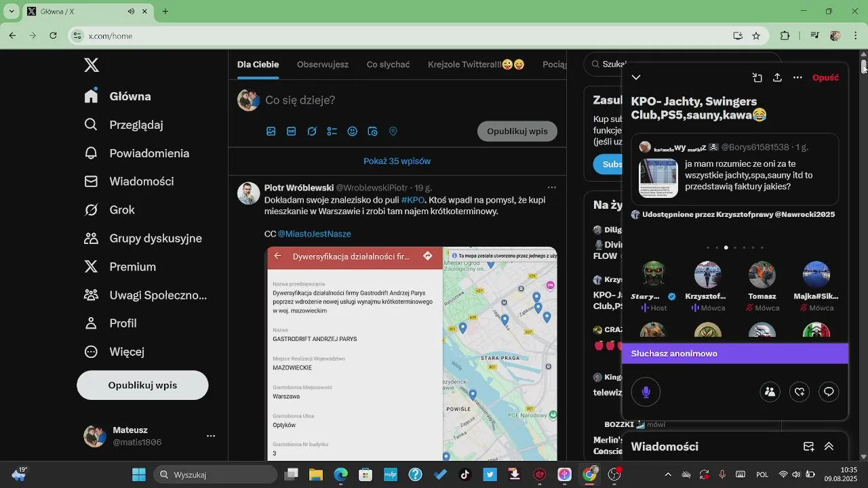Leave the Space with Opuść
The height and width of the screenshot is (488, 868).
coord(825,77)
